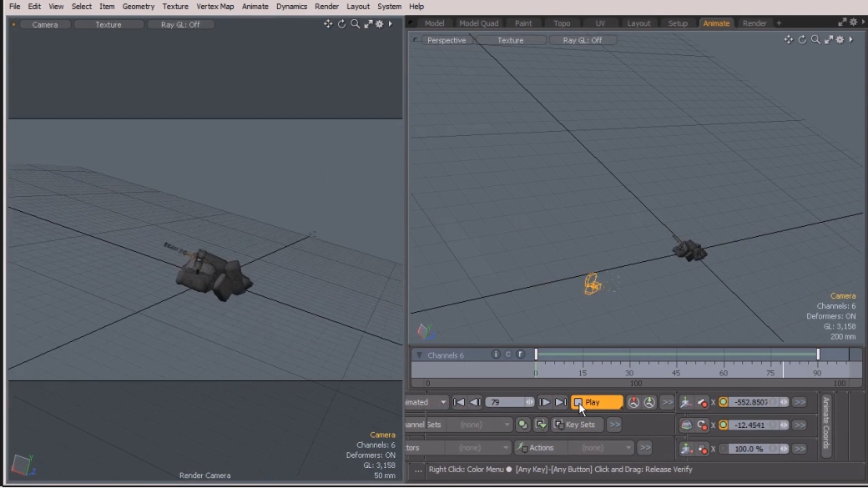The image size is (868, 488).
Task: Expand more options right of Key Sets
Action: pyautogui.click(x=614, y=425)
